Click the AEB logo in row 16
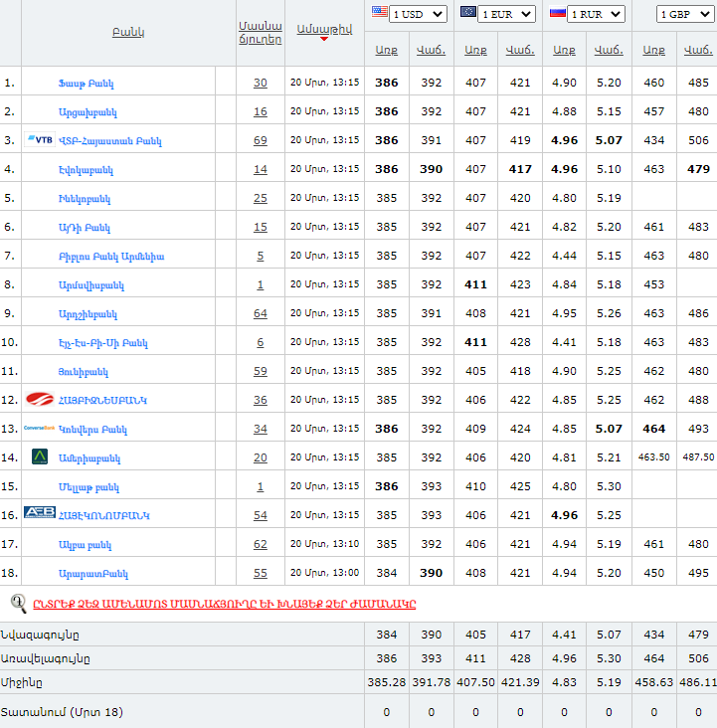The image size is (717, 728). (x=40, y=512)
